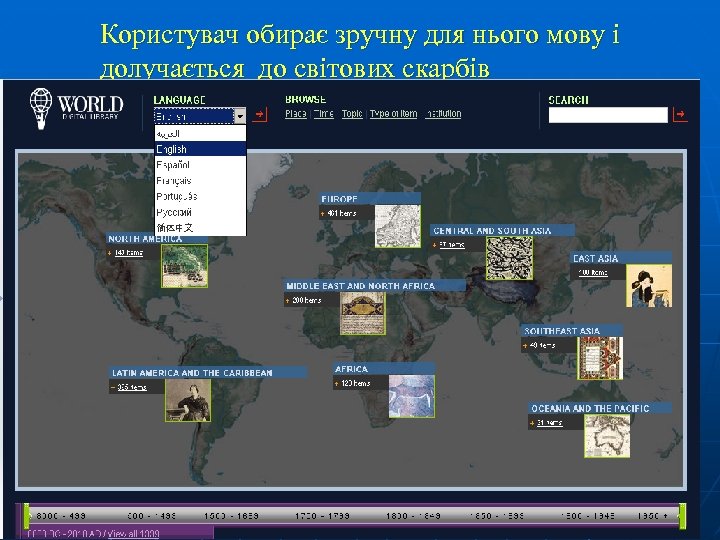Submit search with the red arrow icon
Viewport: 720px width, 540px height.
[680, 114]
